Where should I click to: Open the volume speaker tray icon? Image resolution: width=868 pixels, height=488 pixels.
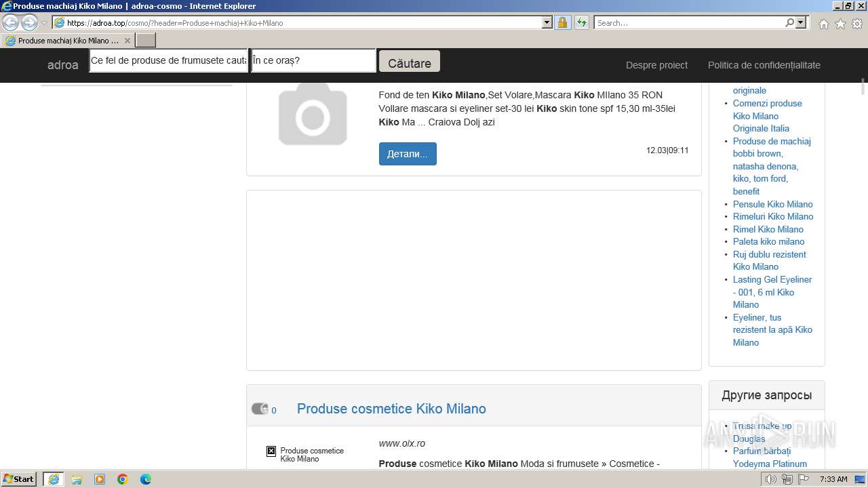tap(771, 479)
